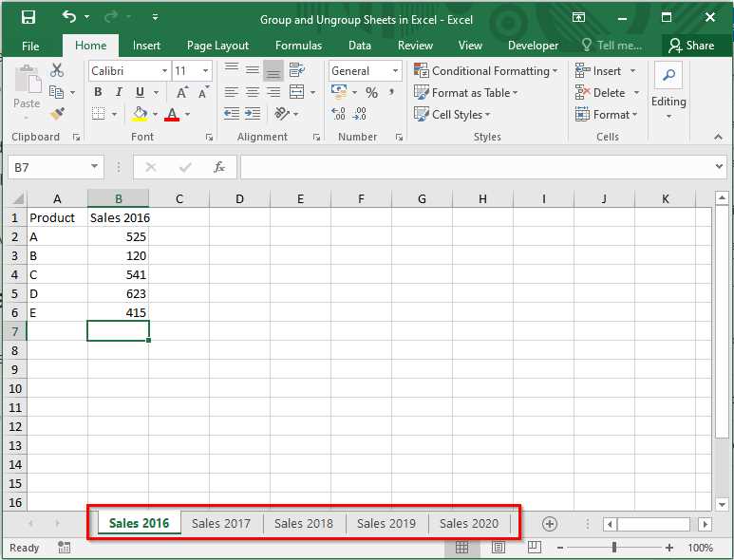Viewport: 734px width, 560px height.
Task: Click the Zoom Out minus button
Action: point(560,548)
